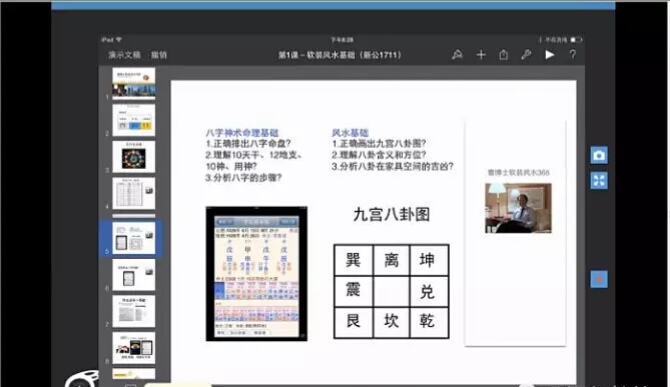
Task: Select slide 4 thumbnail with table
Action: click(x=134, y=194)
